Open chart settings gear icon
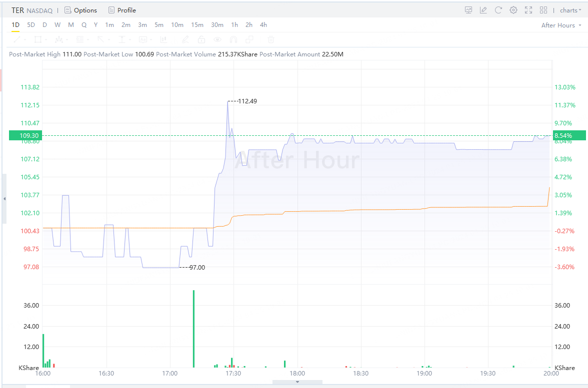The width and height of the screenshot is (588, 388). pyautogui.click(x=513, y=10)
